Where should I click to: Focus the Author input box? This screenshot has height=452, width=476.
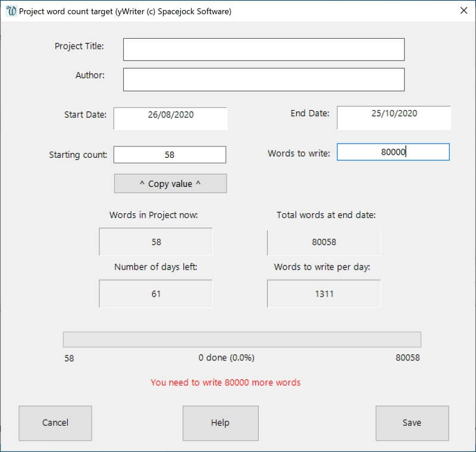coord(264,79)
